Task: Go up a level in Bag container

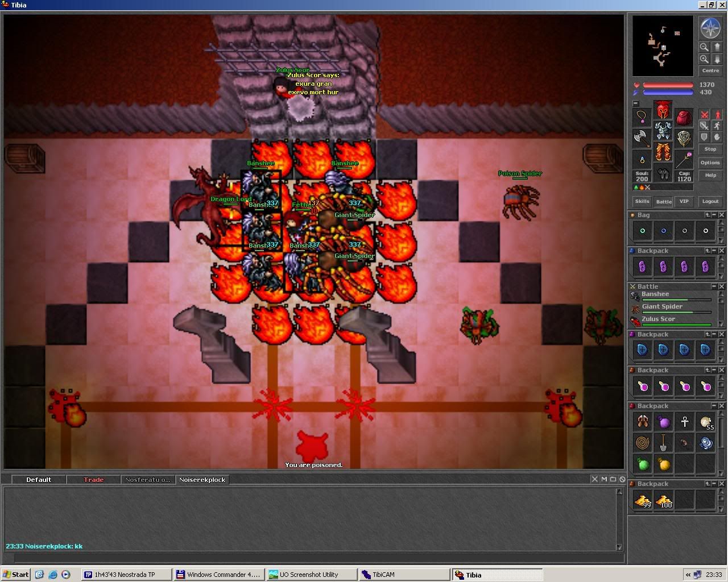Action: [708, 215]
